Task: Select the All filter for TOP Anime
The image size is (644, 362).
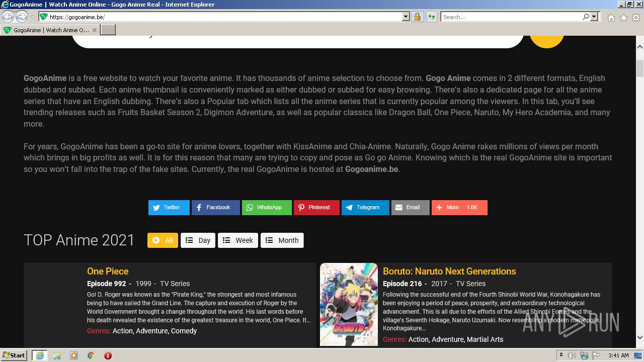Action: pyautogui.click(x=163, y=240)
